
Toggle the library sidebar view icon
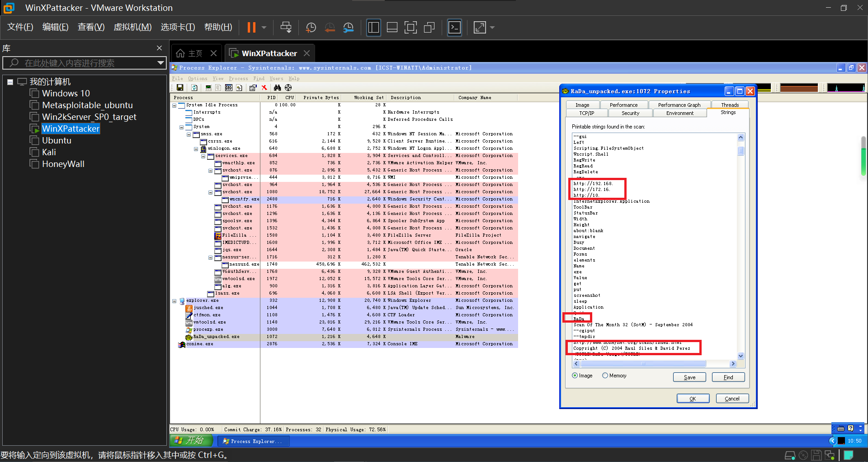(x=373, y=28)
